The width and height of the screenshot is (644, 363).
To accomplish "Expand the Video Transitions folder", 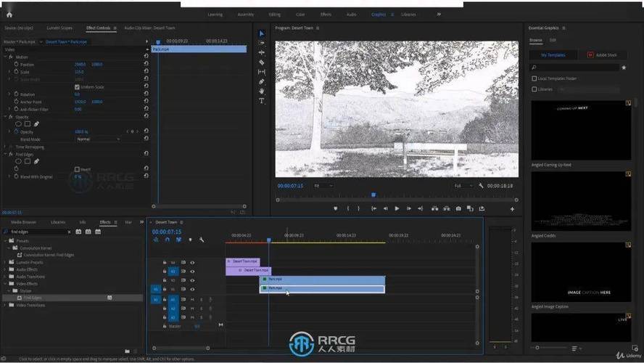I will pyautogui.click(x=6, y=305).
